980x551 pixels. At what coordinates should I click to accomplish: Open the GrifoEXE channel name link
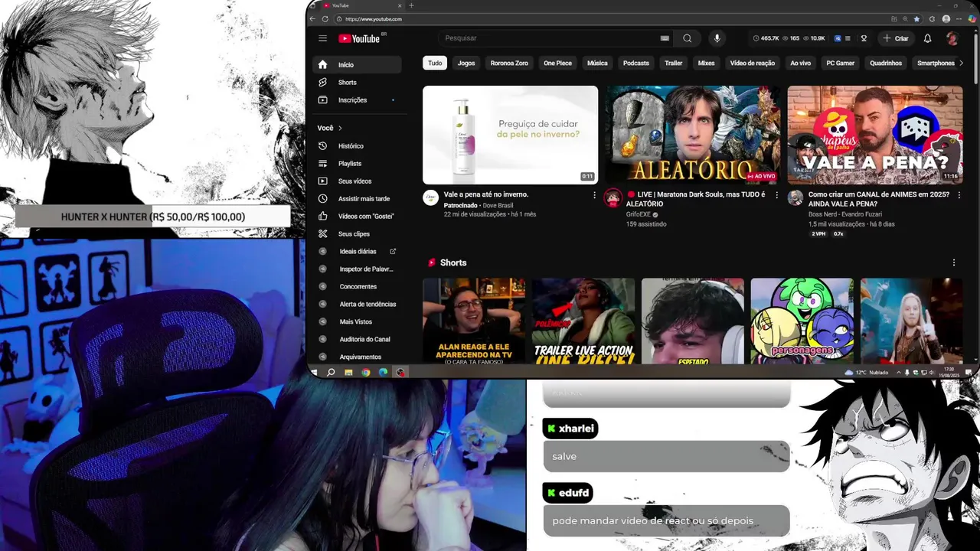point(638,214)
